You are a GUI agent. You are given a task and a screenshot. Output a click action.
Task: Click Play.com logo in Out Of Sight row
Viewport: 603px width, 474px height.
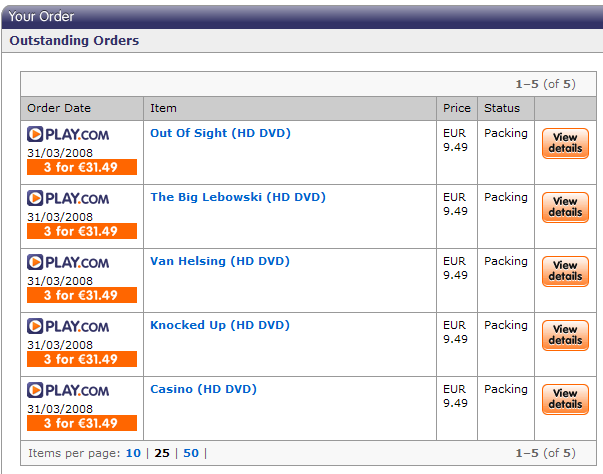pyautogui.click(x=68, y=134)
